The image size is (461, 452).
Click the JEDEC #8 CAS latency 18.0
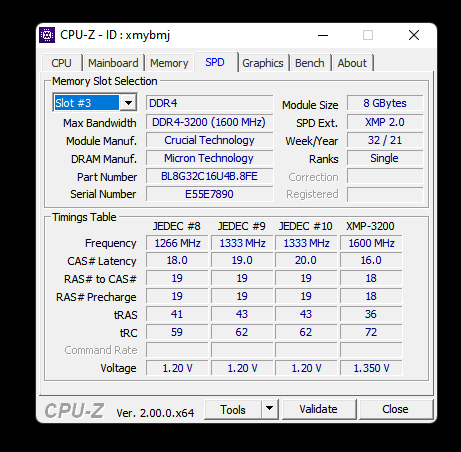point(177,260)
